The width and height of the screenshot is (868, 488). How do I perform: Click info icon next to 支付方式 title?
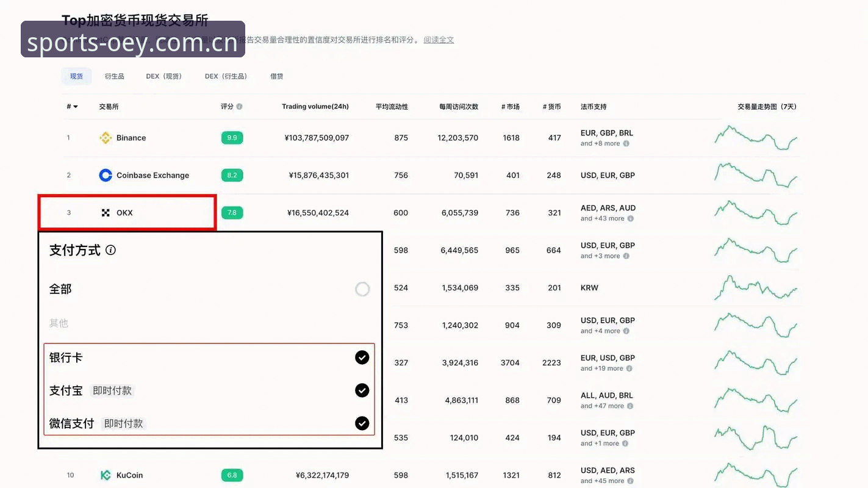click(110, 250)
